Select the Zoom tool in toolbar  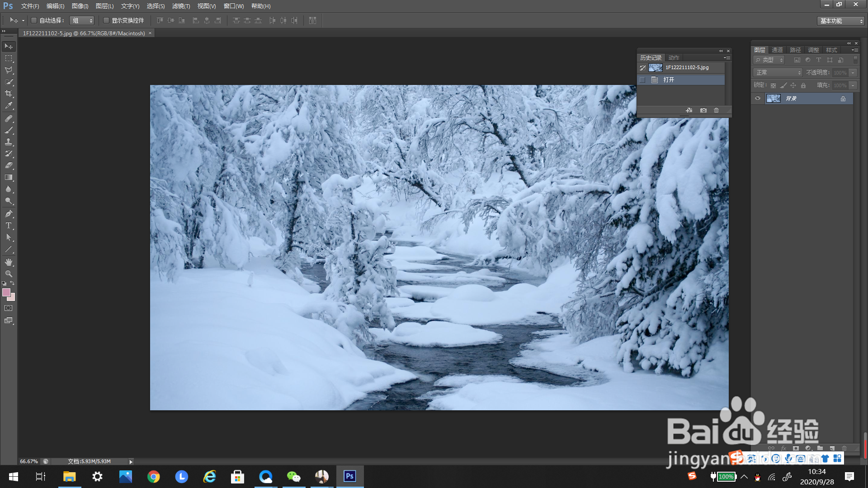[9, 274]
